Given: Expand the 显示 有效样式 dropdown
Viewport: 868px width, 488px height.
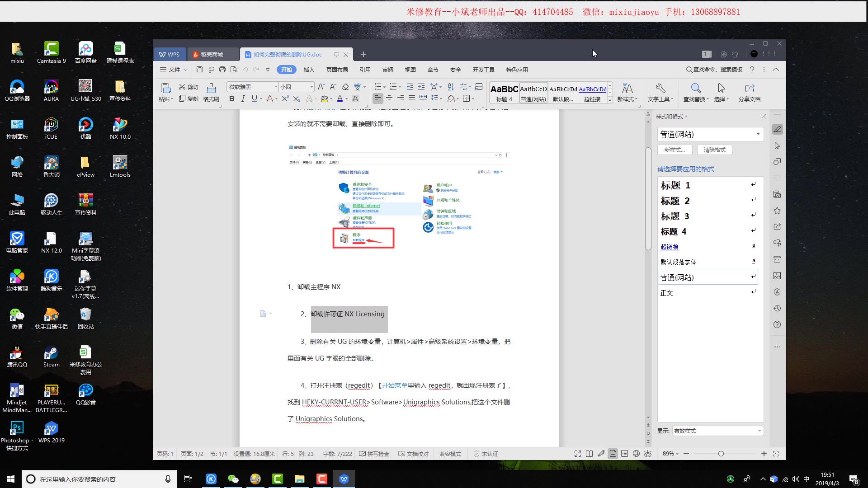Looking at the screenshot, I should pos(759,431).
